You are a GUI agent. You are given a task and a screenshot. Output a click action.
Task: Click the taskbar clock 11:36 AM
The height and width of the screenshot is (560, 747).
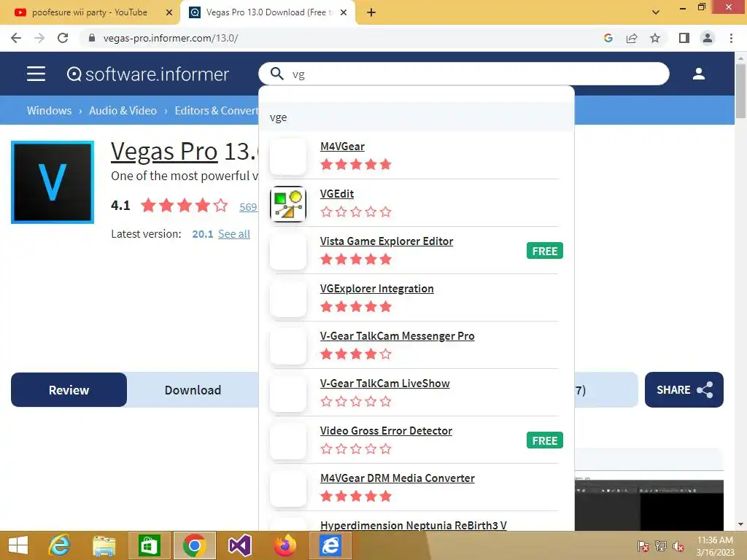tap(715, 540)
